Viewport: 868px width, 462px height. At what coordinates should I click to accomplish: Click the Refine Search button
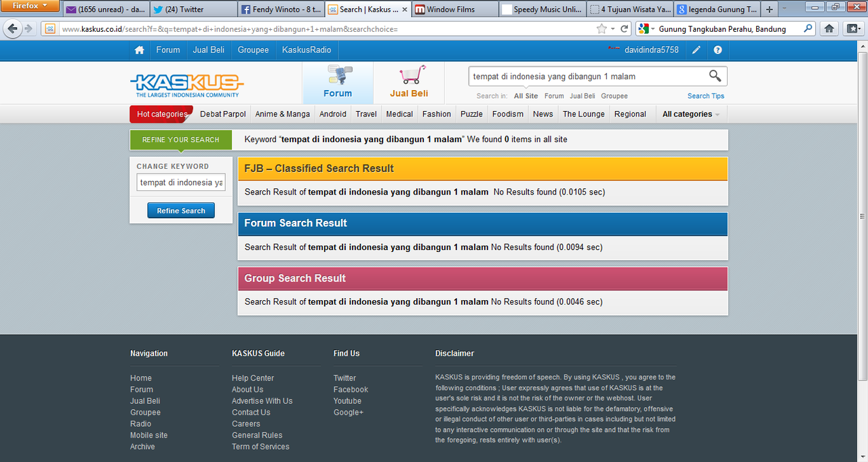click(181, 211)
